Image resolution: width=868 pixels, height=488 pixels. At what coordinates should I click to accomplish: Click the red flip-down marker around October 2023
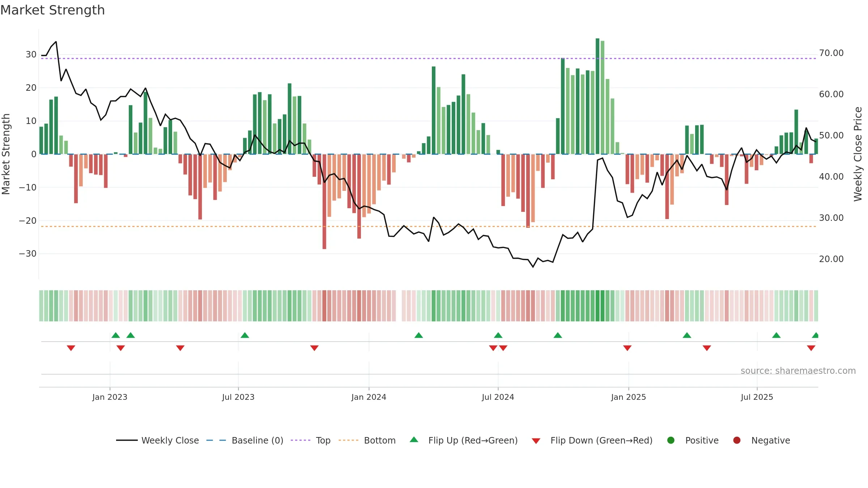pyautogui.click(x=314, y=348)
